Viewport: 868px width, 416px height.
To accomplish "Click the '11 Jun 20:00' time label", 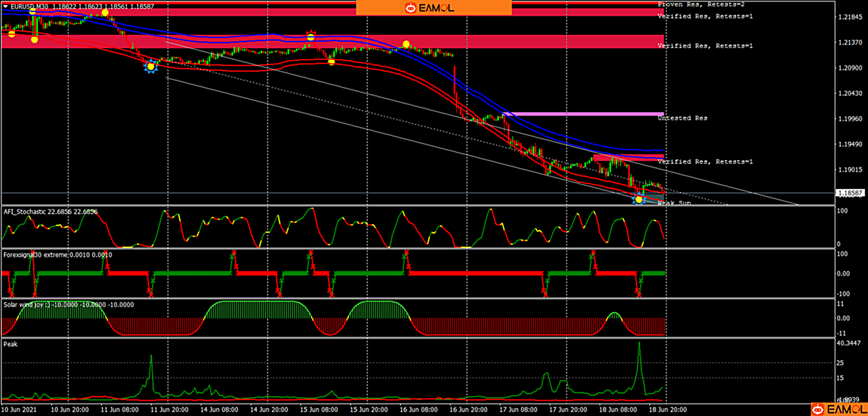I will click(169, 410).
